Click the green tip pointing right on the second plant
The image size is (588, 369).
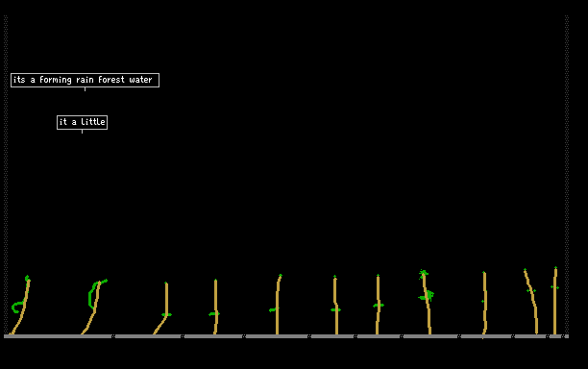click(x=104, y=281)
